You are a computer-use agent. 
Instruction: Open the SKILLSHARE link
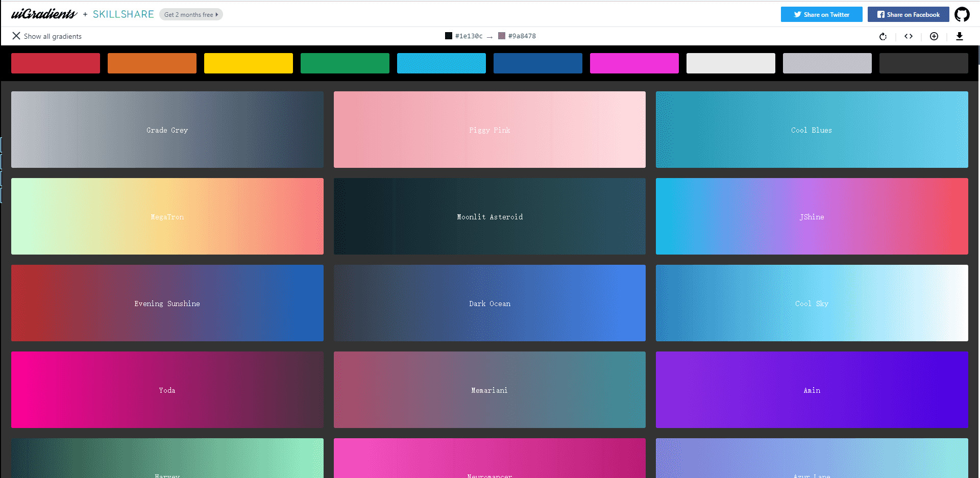(123, 14)
